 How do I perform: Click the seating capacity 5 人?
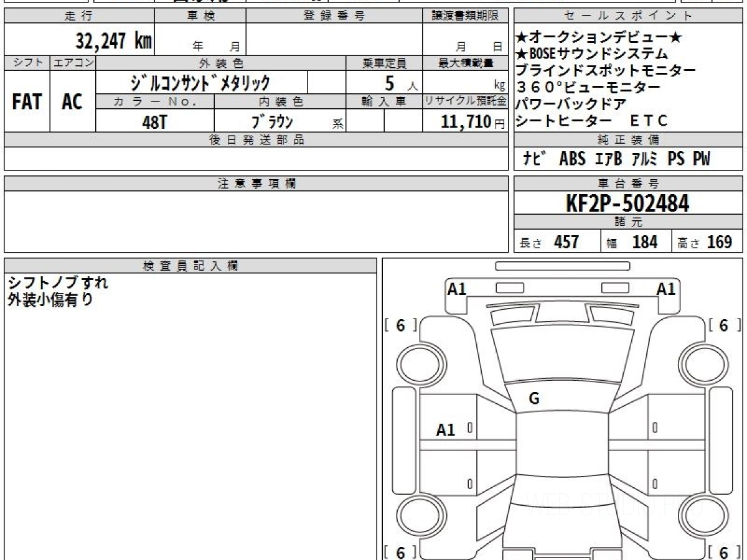point(402,83)
